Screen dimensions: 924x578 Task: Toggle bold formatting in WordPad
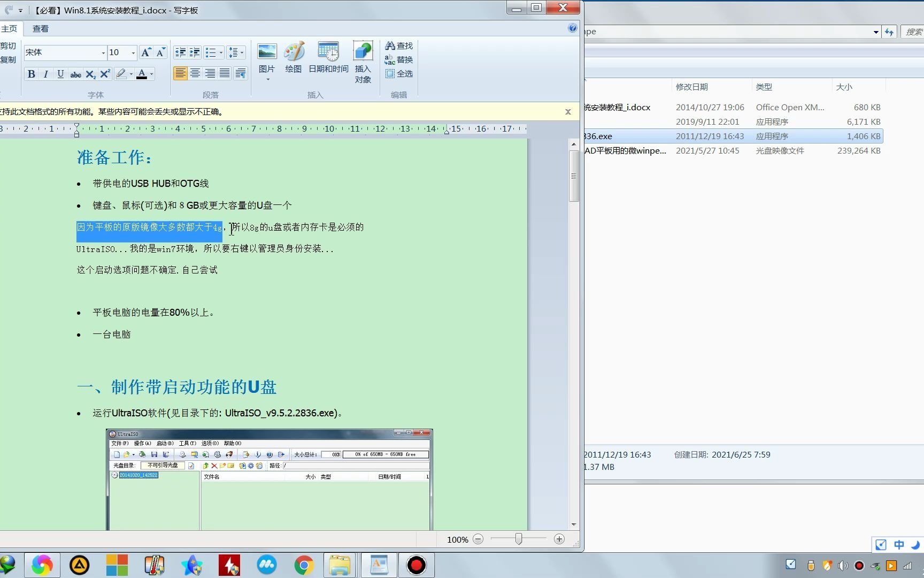32,74
